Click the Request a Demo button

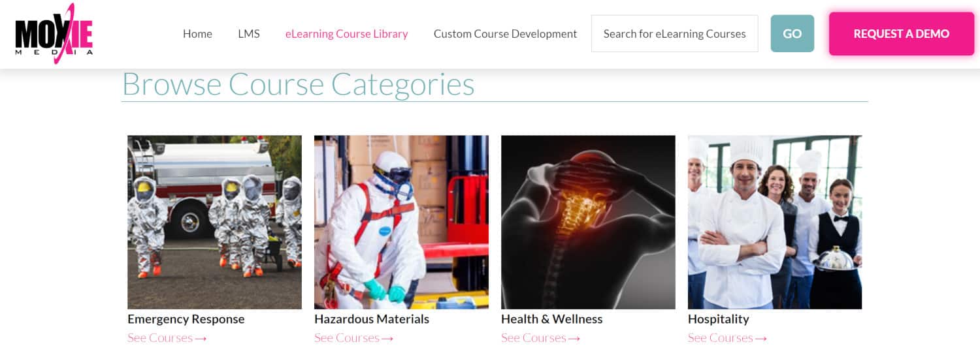click(902, 34)
